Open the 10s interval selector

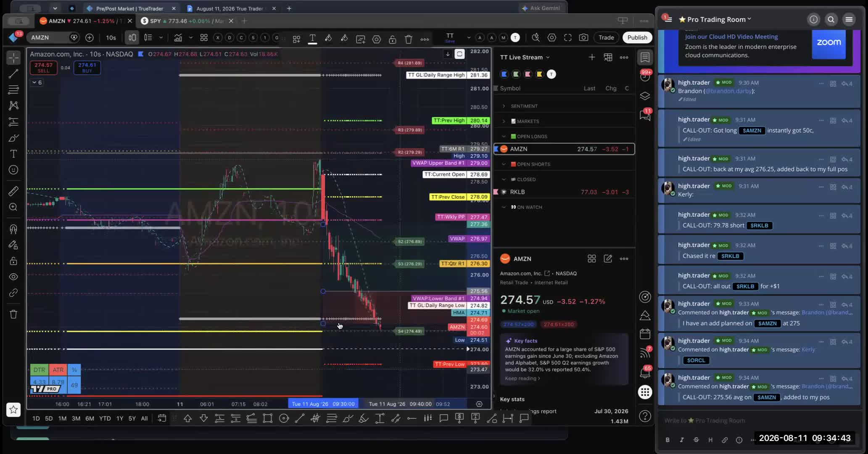(x=111, y=37)
